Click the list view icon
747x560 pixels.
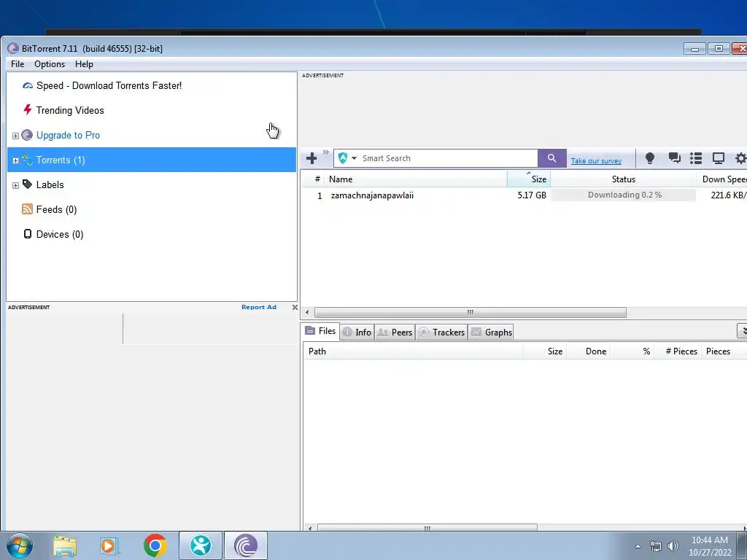tap(696, 158)
